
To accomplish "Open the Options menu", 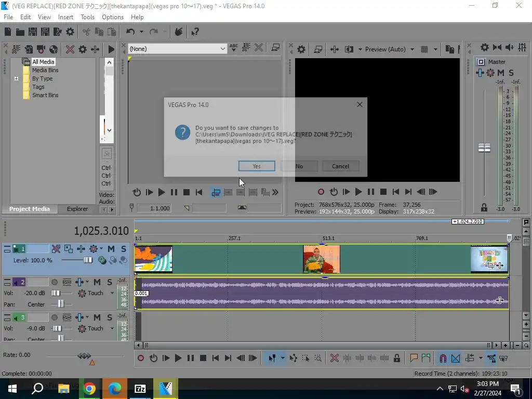I will tap(113, 17).
